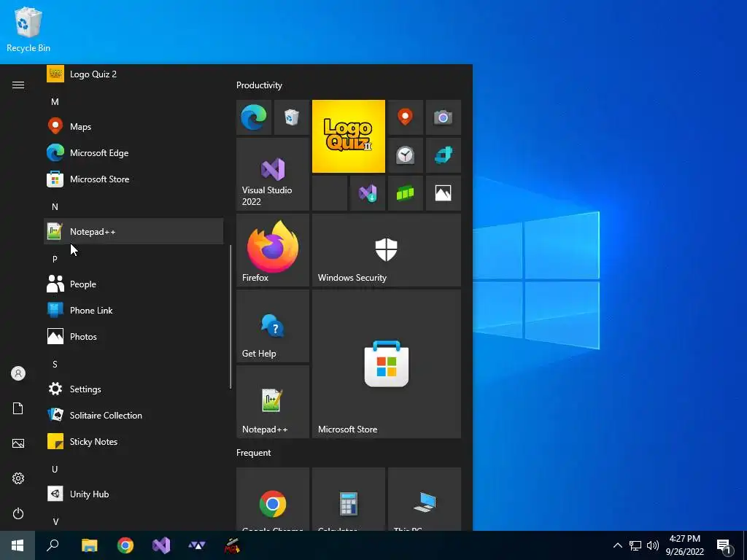Open the This PC tile

[425, 499]
